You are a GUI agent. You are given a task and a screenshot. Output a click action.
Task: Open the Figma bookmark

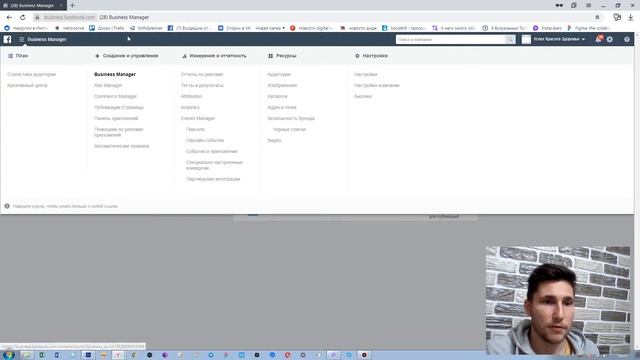coord(588,28)
